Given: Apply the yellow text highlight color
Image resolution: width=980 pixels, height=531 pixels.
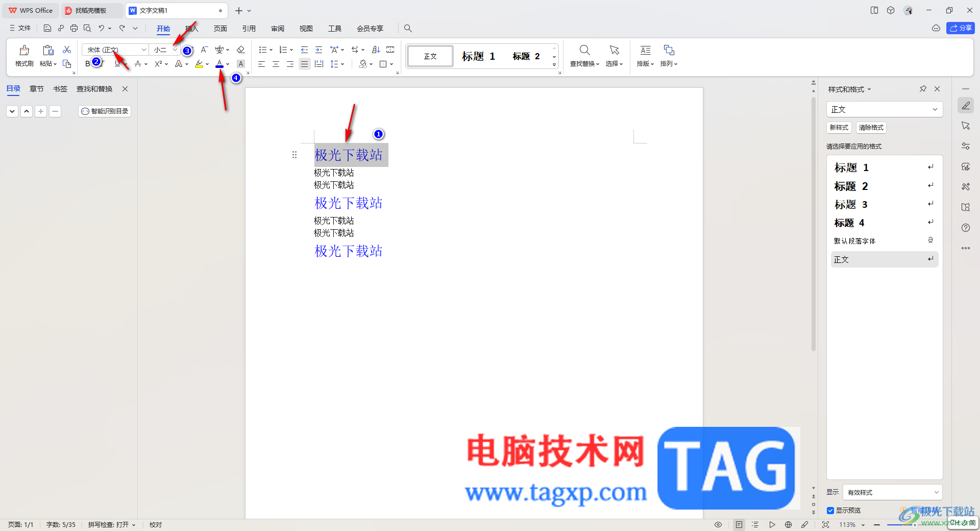Looking at the screenshot, I should click(199, 64).
